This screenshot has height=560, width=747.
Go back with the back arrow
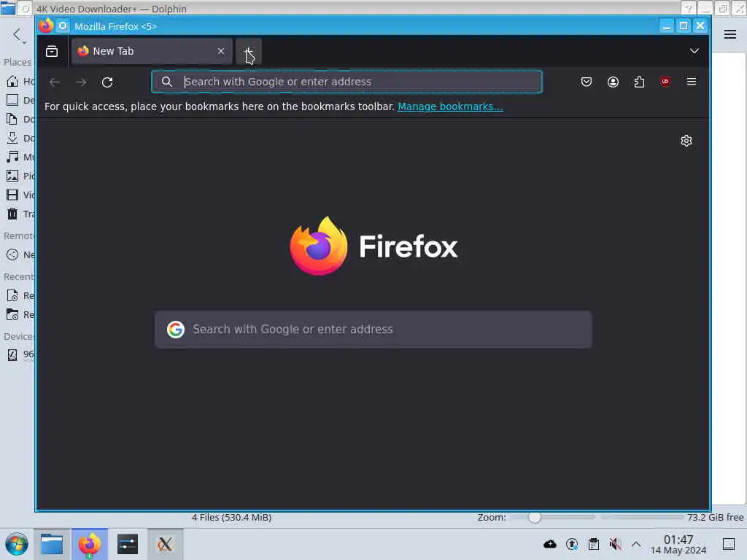point(55,82)
